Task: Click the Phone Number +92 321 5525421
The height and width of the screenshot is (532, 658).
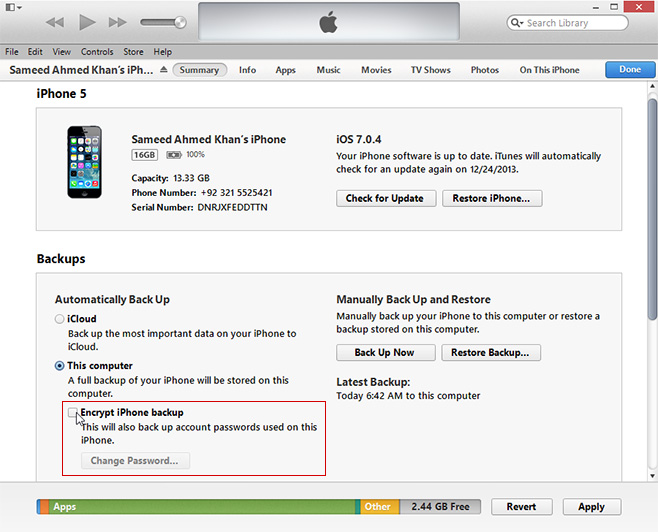Action: [202, 193]
